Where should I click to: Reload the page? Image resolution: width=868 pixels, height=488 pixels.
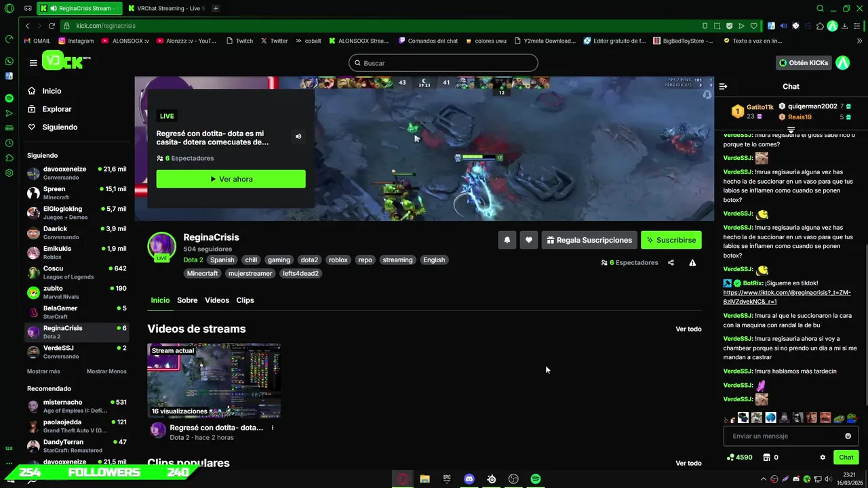coord(52,26)
